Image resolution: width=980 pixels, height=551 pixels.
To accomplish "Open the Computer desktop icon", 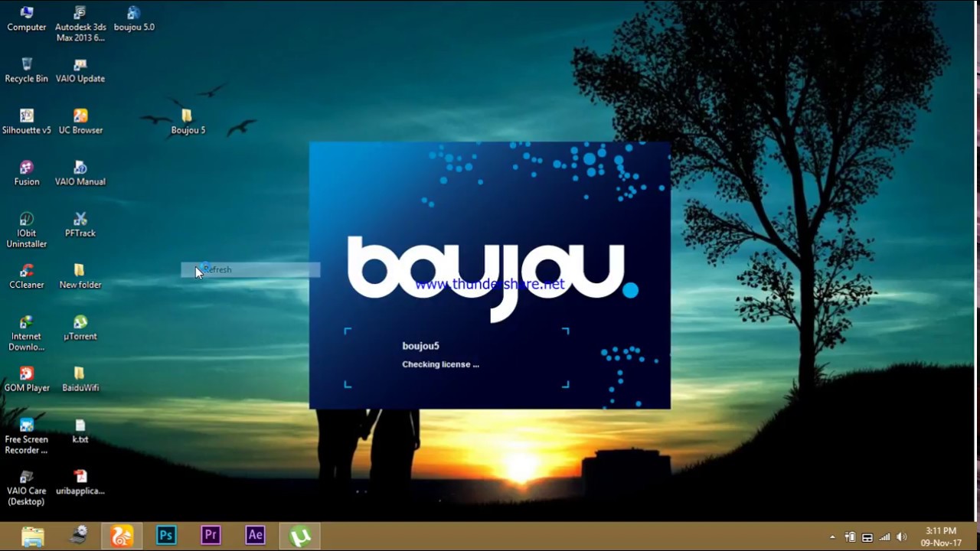I will click(x=27, y=19).
